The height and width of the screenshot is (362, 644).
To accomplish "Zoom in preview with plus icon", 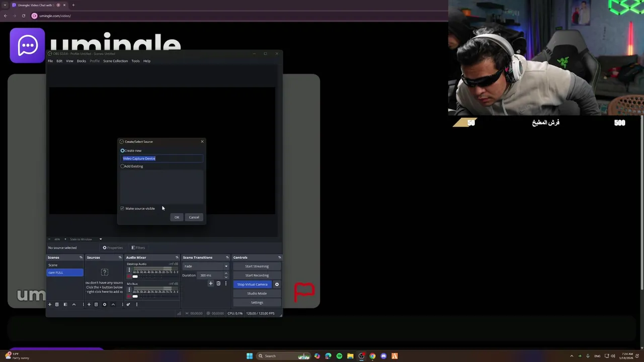I will (65, 239).
